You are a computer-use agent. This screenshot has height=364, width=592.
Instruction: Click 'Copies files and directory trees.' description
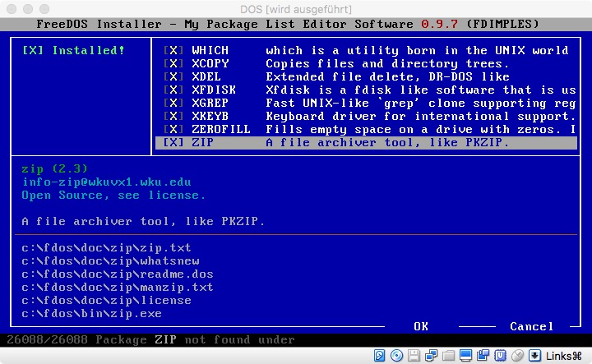(x=387, y=64)
